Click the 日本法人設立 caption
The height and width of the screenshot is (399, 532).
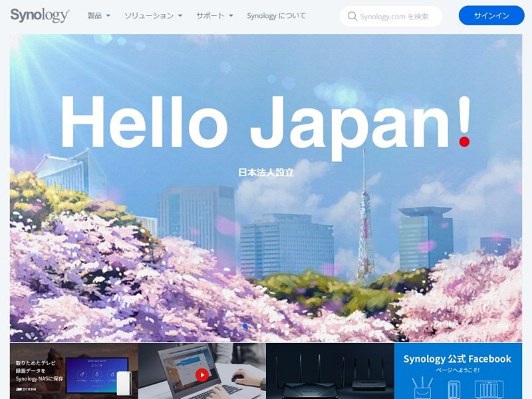265,171
